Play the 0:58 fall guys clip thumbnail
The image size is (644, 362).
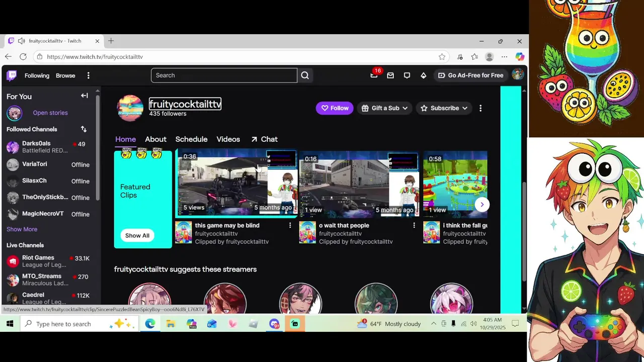pos(455,184)
